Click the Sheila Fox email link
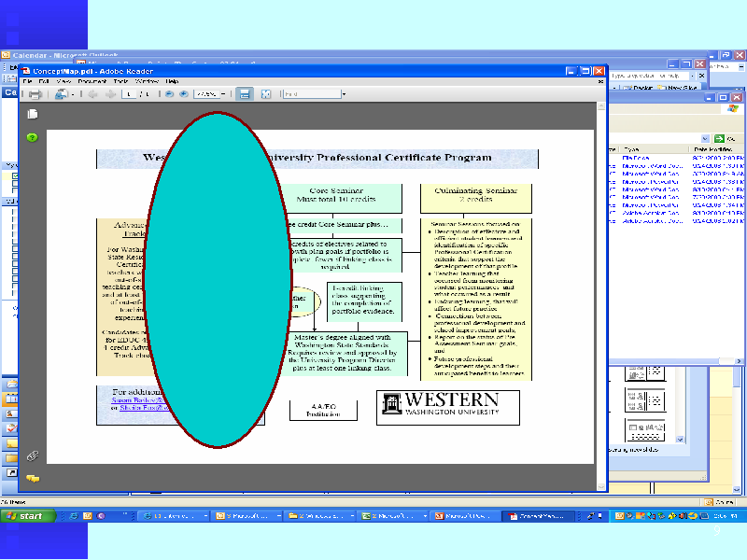Image resolution: width=747 pixels, height=560 pixels. (143, 408)
